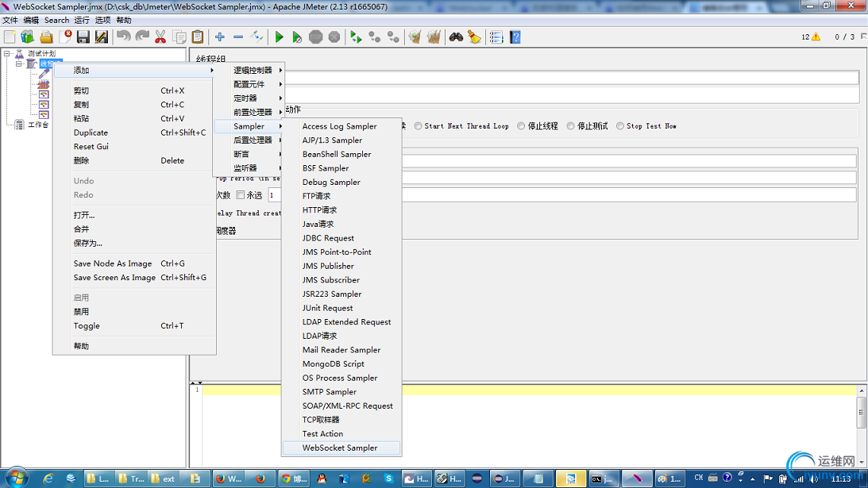The width and height of the screenshot is (868, 488).
Task: Click the Copy toolbar icon
Action: (179, 37)
